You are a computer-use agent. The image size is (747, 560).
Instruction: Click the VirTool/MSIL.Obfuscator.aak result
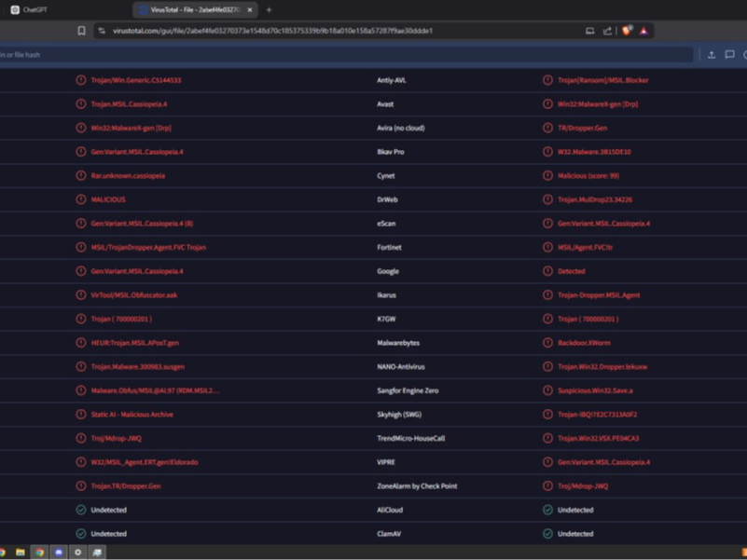(x=134, y=295)
